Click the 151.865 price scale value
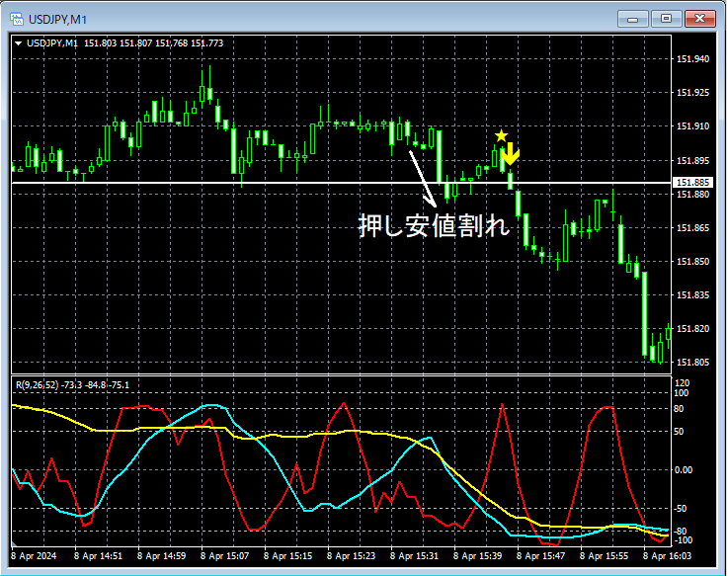 point(692,227)
